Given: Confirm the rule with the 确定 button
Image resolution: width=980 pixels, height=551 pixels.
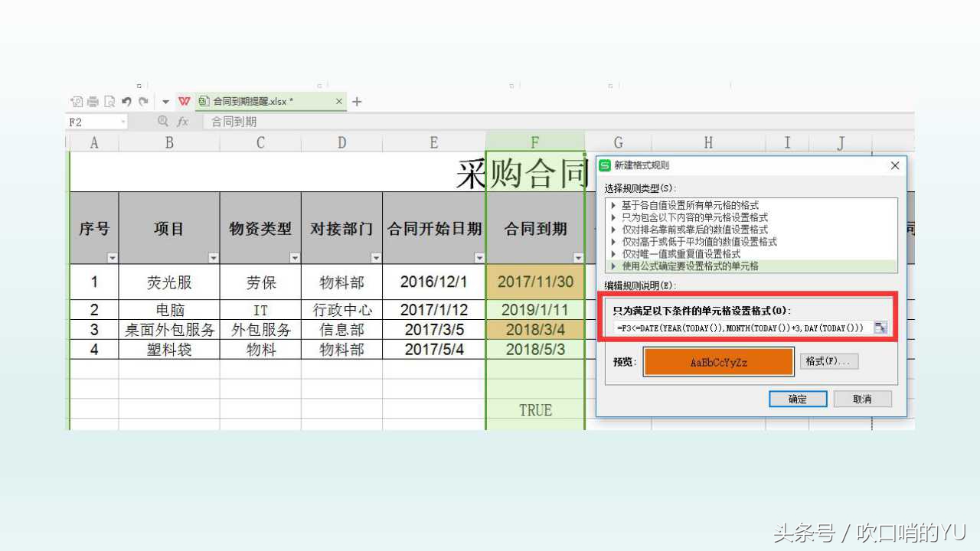Looking at the screenshot, I should click(x=798, y=399).
